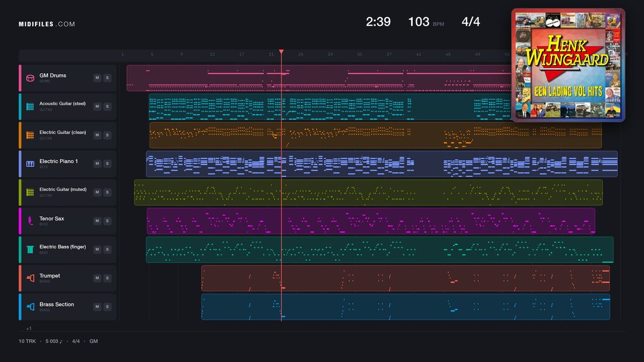Click the Electric Bass (finger) track icon
The height and width of the screenshot is (362, 644).
(x=30, y=250)
